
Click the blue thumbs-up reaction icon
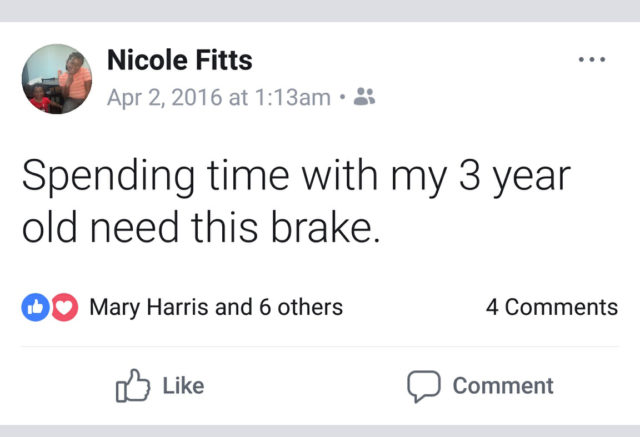[37, 307]
